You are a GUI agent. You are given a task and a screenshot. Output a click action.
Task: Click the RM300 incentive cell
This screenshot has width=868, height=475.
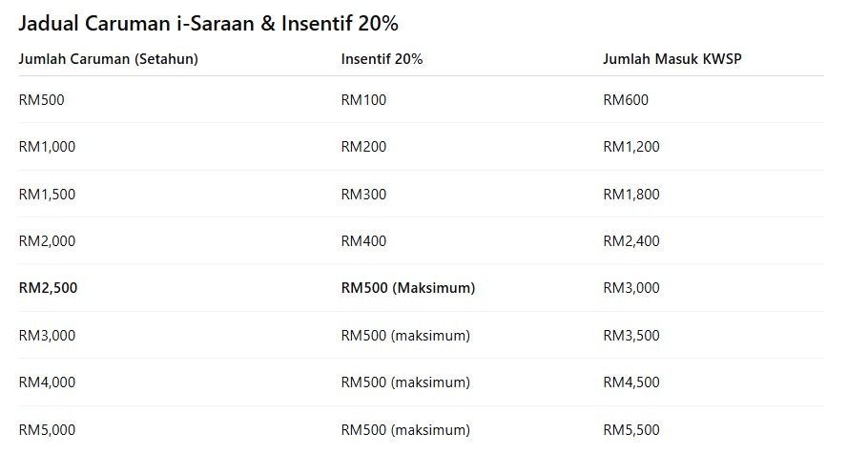(x=363, y=194)
